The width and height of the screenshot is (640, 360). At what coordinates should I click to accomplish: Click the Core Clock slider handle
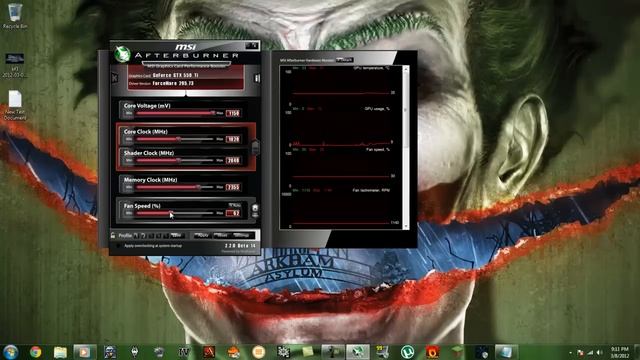(x=178, y=139)
